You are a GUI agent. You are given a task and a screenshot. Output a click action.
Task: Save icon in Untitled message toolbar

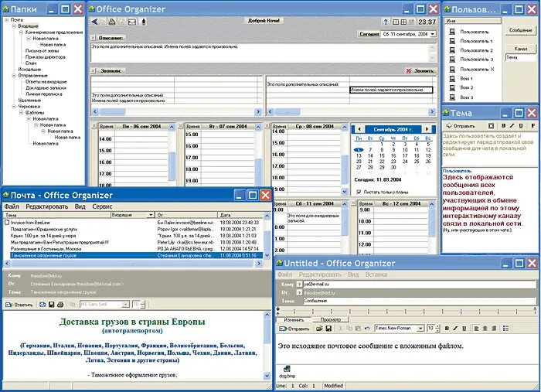point(328,329)
